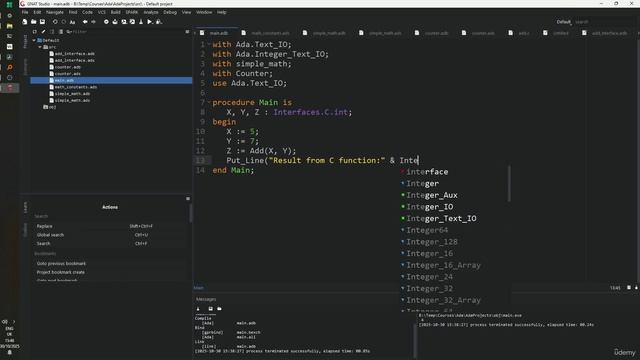Fold the procedure Main block at line 7
This screenshot has height=360, width=640.
click(x=209, y=102)
